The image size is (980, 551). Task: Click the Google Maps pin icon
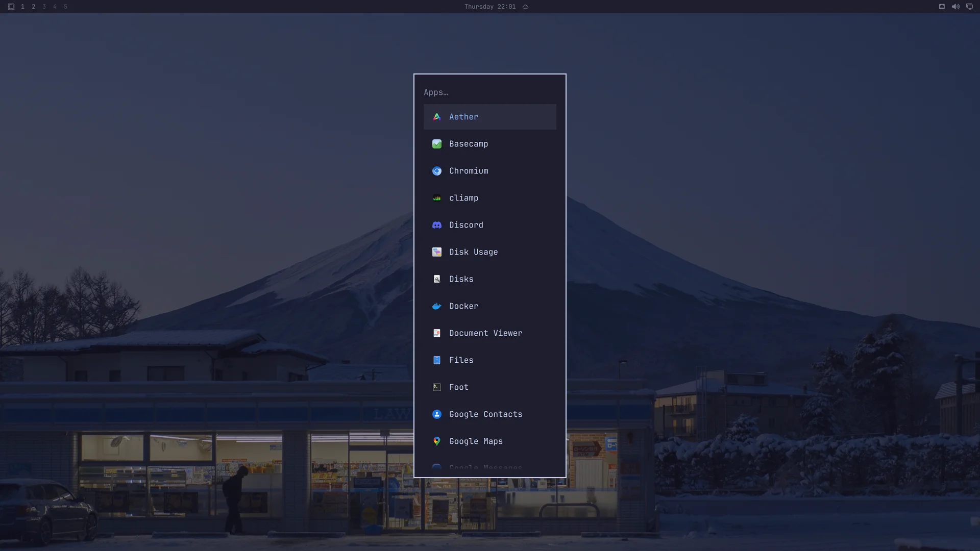437,441
